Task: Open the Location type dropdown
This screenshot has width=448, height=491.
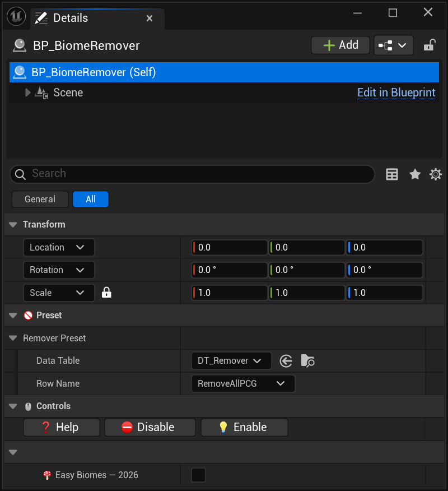Action: point(59,247)
